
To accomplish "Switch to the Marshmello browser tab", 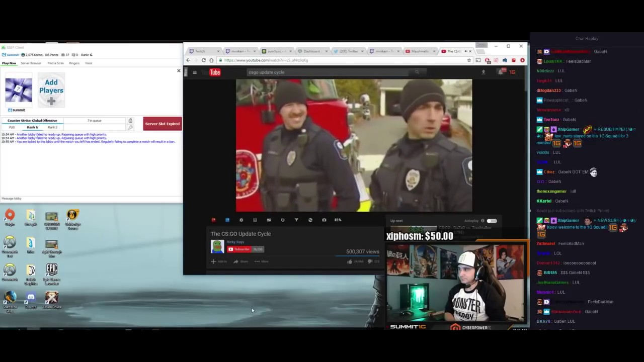I will click(420, 51).
